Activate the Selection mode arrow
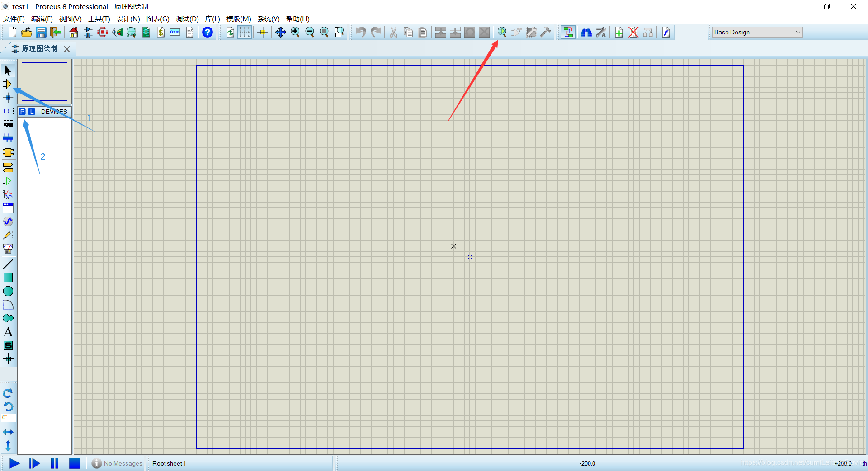Image resolution: width=868 pixels, height=471 pixels. point(8,71)
